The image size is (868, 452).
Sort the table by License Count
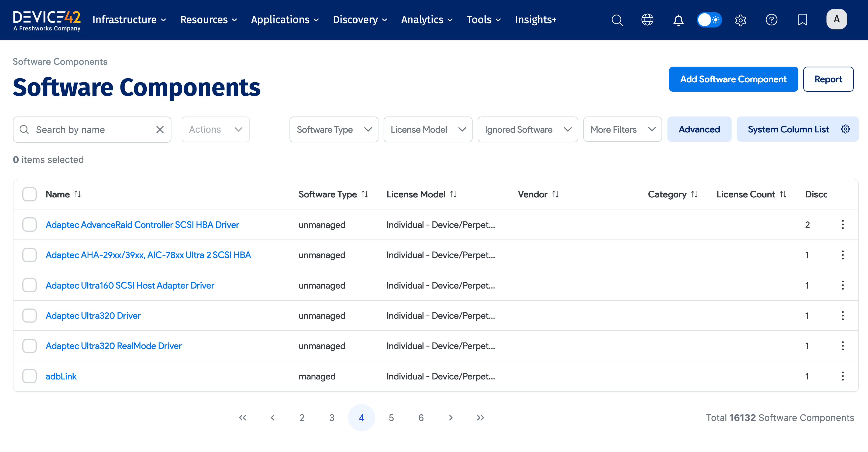[x=783, y=194]
